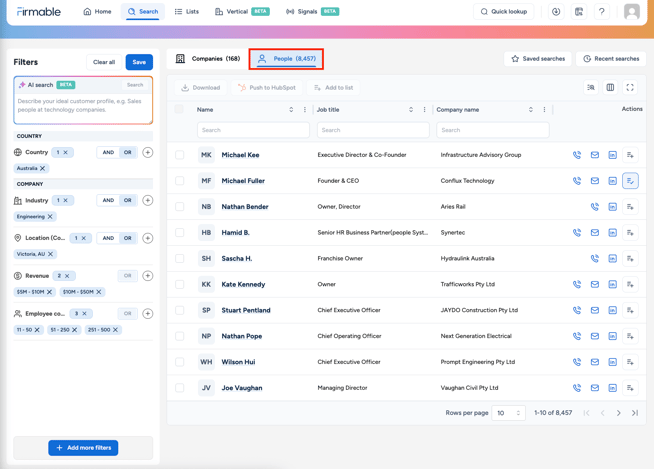
Task: Open Signals beta in top navigation
Action: pyautogui.click(x=312, y=12)
